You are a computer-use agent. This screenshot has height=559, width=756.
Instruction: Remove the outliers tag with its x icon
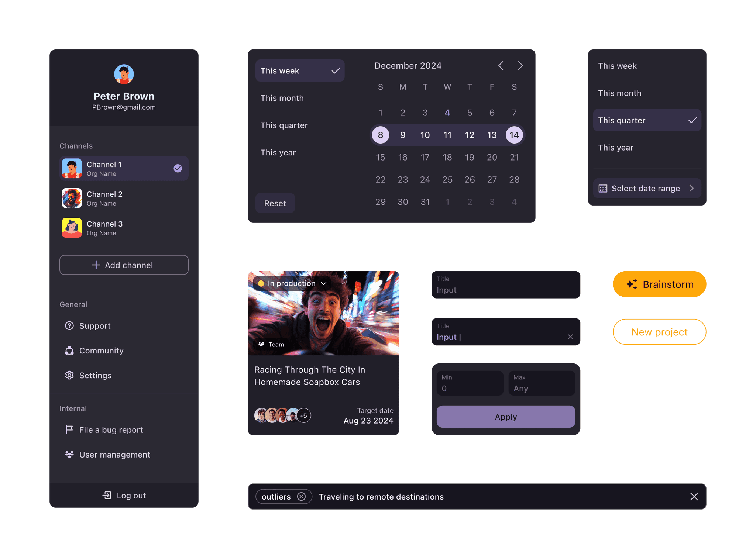coord(301,497)
